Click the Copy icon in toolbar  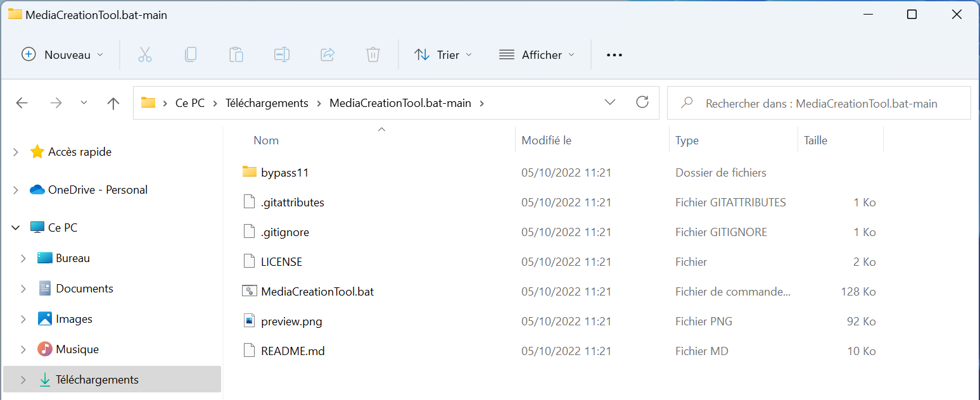pyautogui.click(x=191, y=55)
